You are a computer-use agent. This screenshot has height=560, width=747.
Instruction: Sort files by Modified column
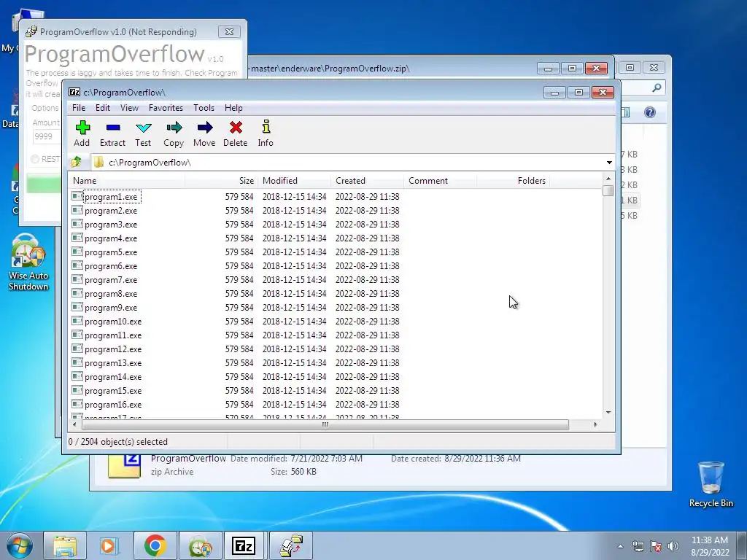pos(295,181)
